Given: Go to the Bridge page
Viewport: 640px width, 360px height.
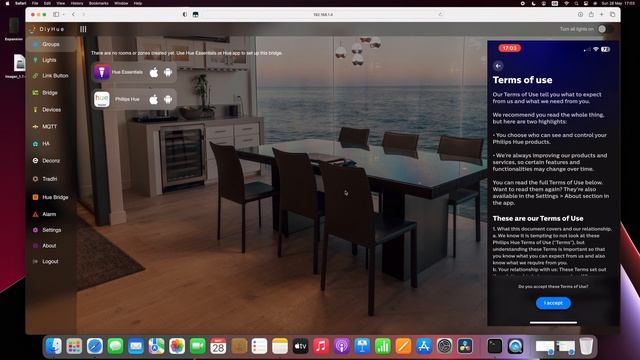Looking at the screenshot, I should click(x=50, y=93).
